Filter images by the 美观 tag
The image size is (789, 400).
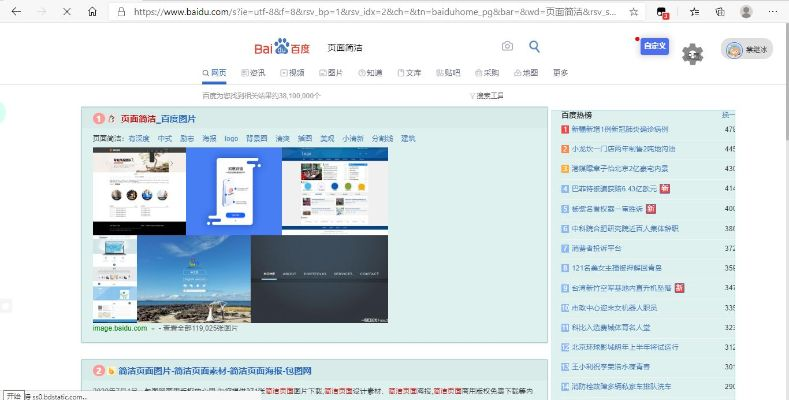327,138
